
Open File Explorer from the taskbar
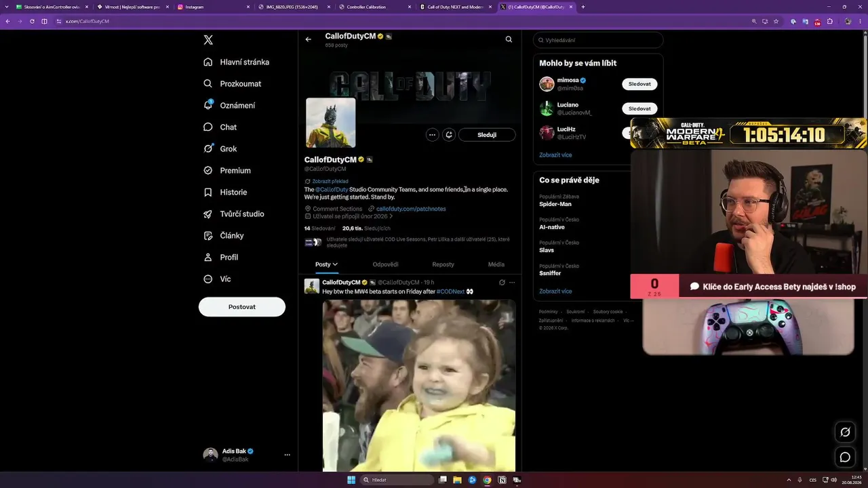(458, 480)
